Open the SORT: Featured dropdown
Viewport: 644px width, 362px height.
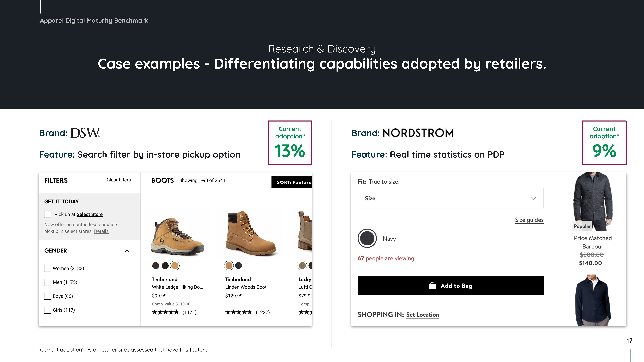(x=291, y=182)
